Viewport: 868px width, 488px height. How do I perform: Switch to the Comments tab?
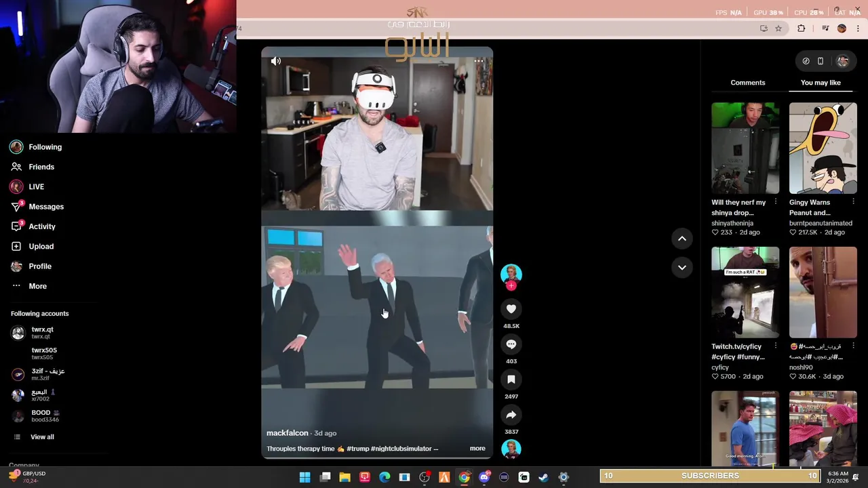748,83
